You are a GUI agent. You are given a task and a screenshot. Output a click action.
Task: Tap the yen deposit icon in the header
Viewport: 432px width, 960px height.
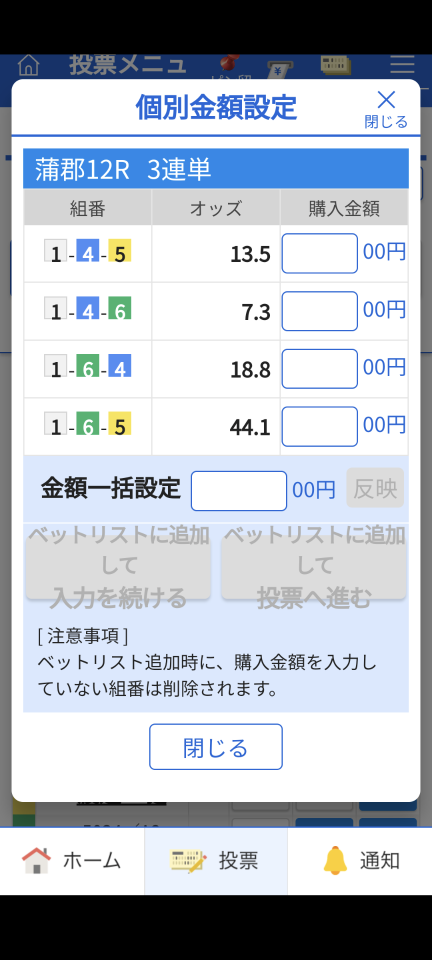click(x=279, y=69)
